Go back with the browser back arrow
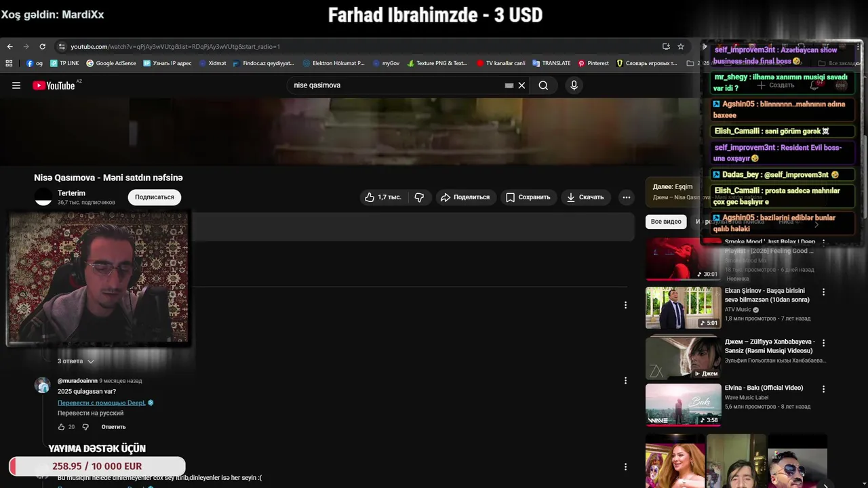This screenshot has height=488, width=868. click(x=9, y=47)
